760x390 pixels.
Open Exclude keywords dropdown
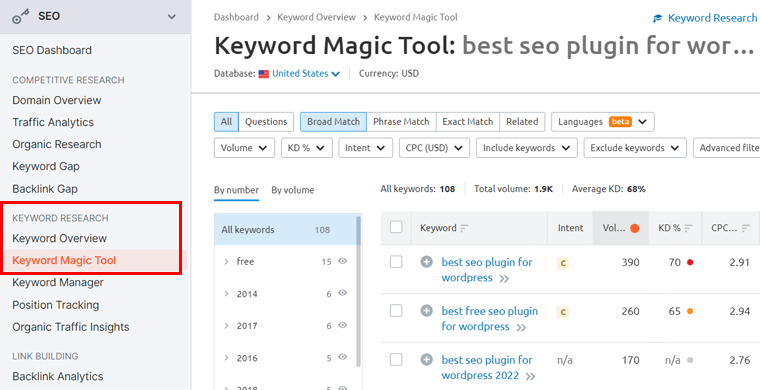click(635, 148)
